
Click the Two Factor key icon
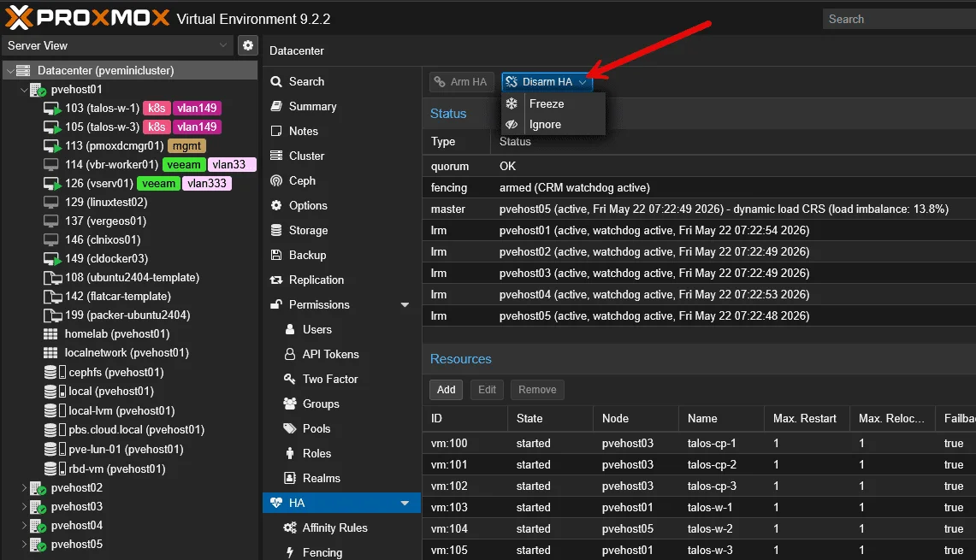coord(290,379)
